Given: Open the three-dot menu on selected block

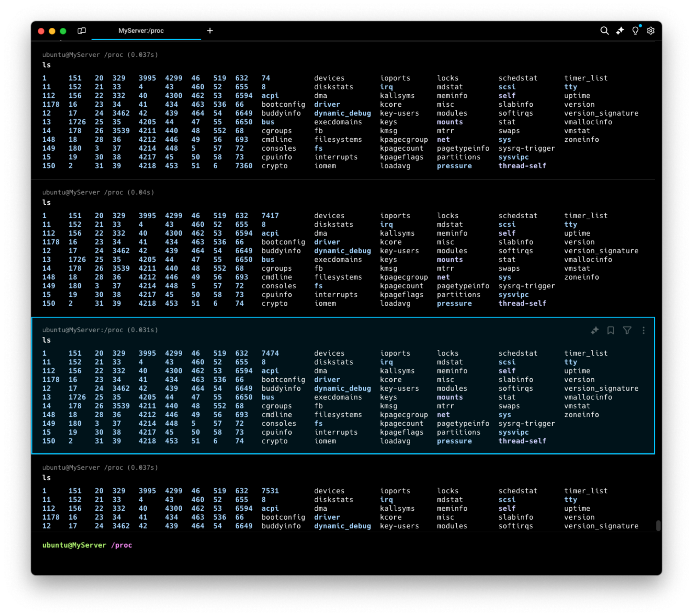Looking at the screenshot, I should click(x=643, y=331).
